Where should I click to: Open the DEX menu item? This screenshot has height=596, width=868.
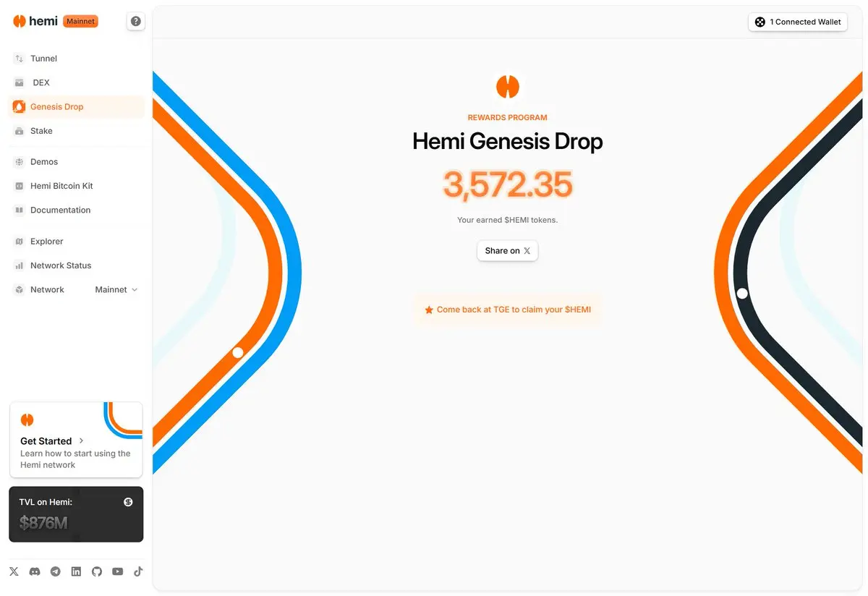(x=76, y=82)
